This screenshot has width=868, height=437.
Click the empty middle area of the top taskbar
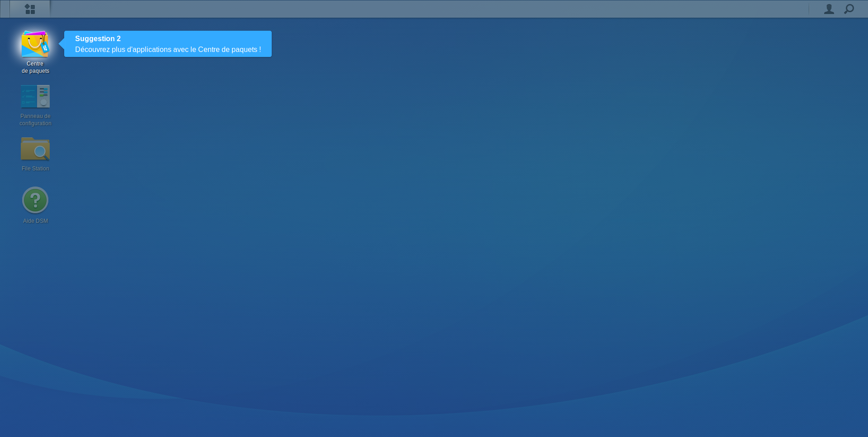[x=429, y=9]
